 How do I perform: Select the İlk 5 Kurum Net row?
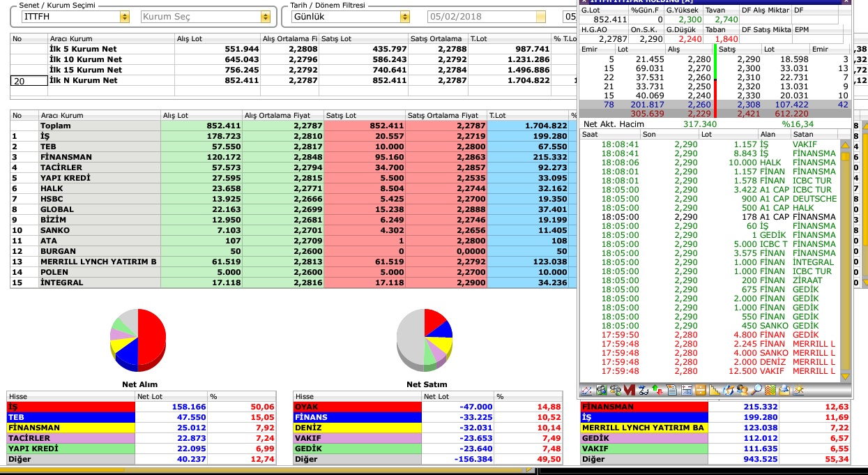[294, 50]
